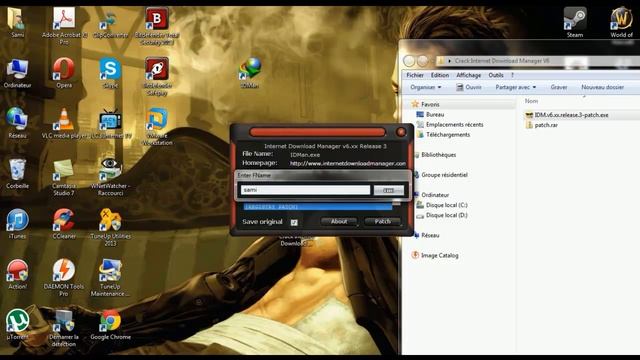Click the About button in the patcher
This screenshot has height=360, width=640.
(339, 222)
